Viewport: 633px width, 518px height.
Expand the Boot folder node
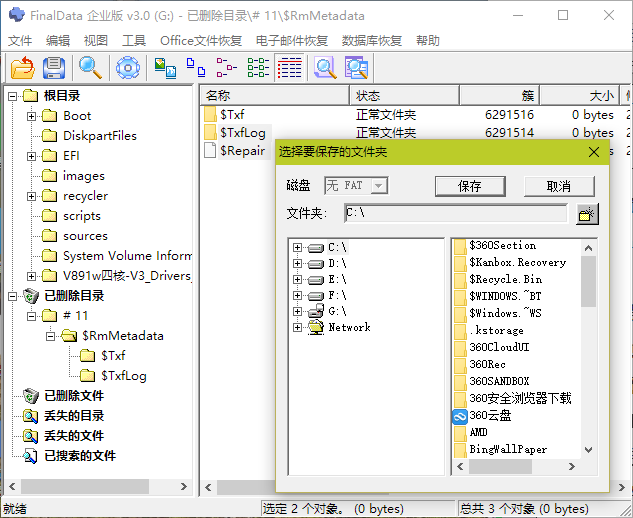[31, 116]
